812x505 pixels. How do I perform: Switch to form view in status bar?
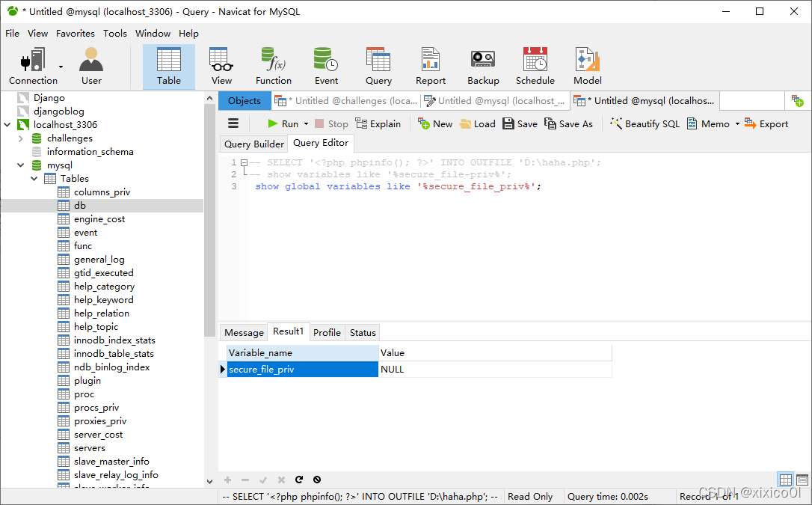point(802,479)
